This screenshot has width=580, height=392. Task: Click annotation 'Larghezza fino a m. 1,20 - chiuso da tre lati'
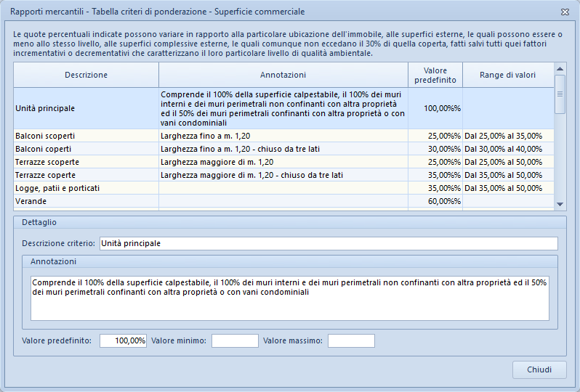(240, 149)
